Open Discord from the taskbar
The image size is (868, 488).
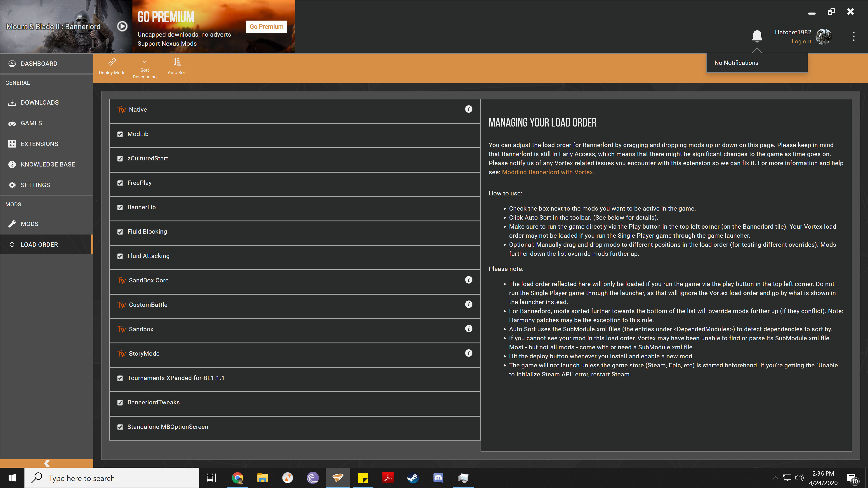point(438,478)
